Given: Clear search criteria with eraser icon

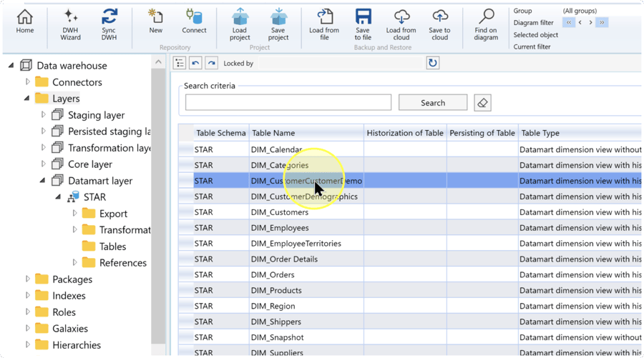Looking at the screenshot, I should [482, 102].
